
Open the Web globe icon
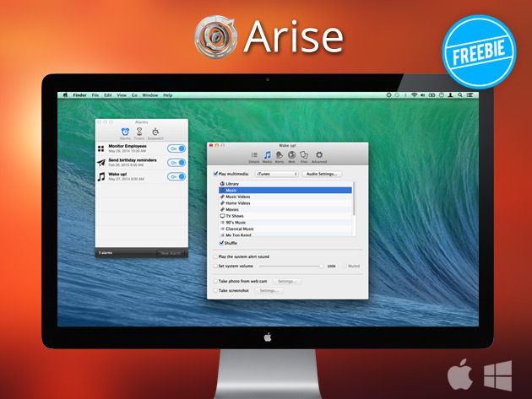click(291, 156)
